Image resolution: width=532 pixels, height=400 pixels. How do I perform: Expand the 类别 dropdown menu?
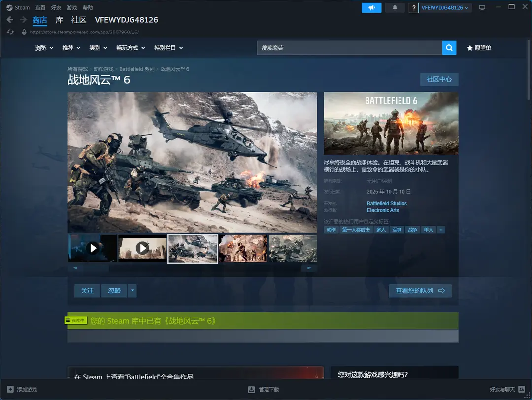[98, 48]
